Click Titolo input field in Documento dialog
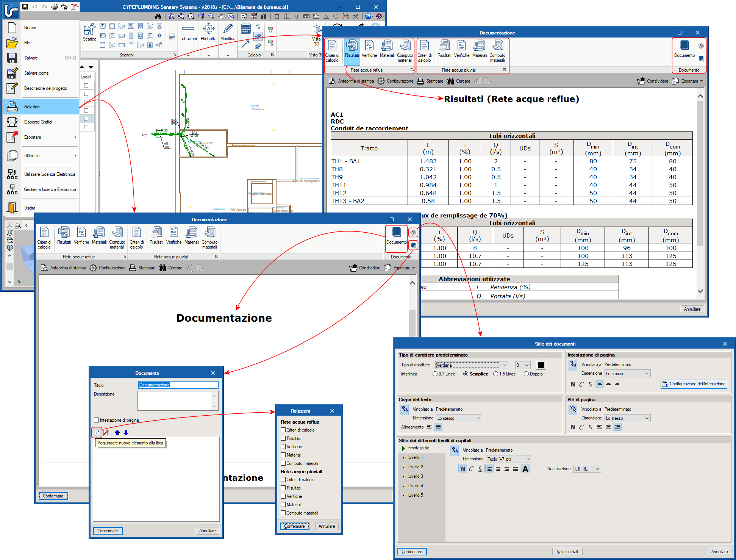The image size is (736, 560). [x=178, y=385]
